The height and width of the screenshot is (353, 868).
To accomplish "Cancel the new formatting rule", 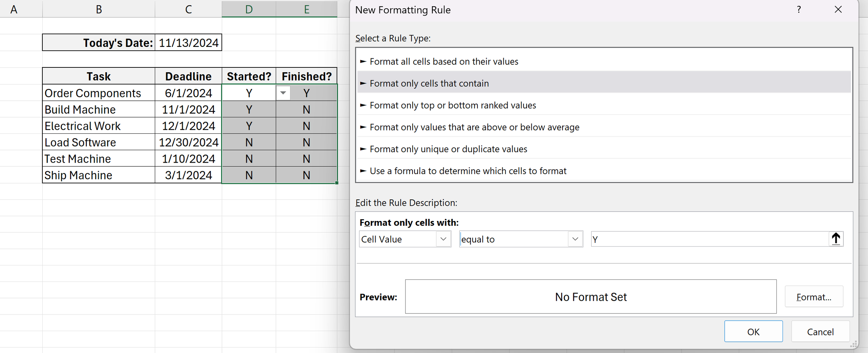I will (x=820, y=331).
